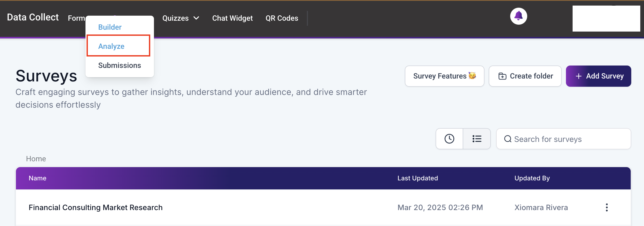
Task: Click the Survey Features button
Action: [x=445, y=76]
